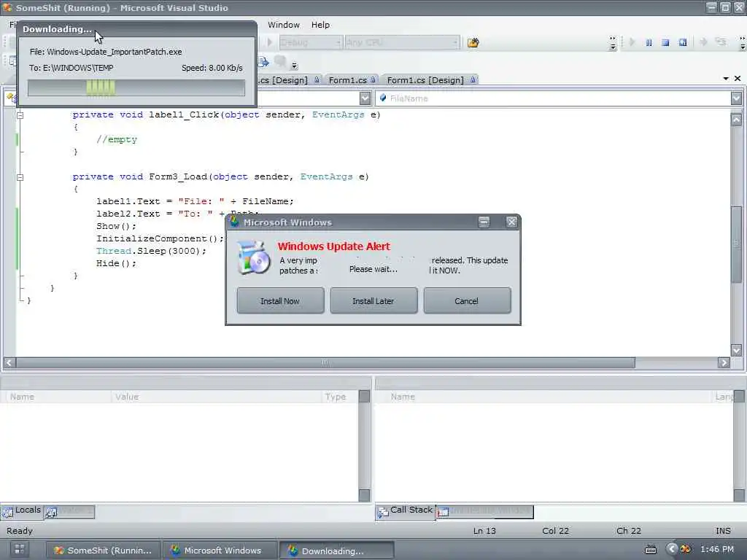Click the Find in Files folder icon
747x560 pixels.
473,43
